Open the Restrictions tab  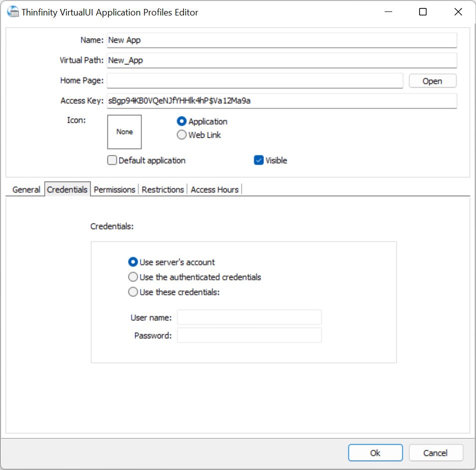coord(163,190)
